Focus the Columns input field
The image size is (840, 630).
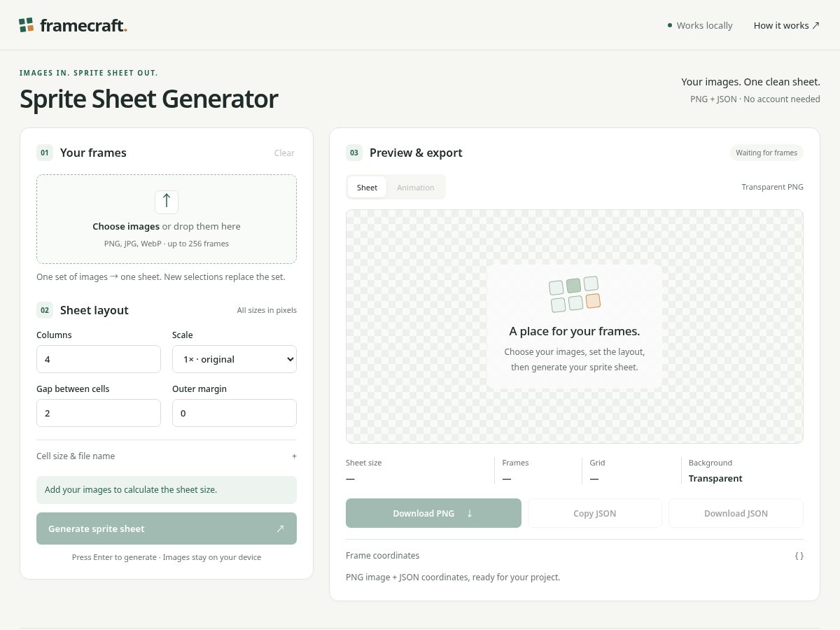99,359
